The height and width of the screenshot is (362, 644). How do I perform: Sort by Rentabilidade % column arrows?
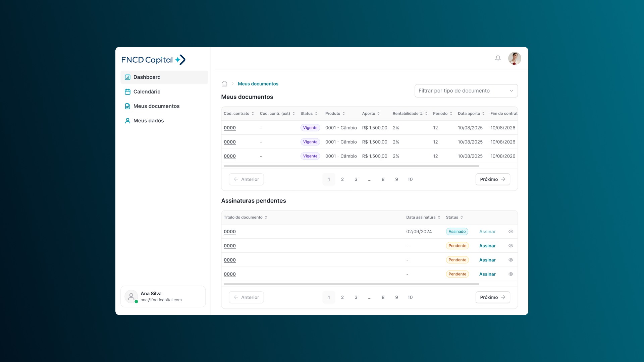[x=426, y=114]
